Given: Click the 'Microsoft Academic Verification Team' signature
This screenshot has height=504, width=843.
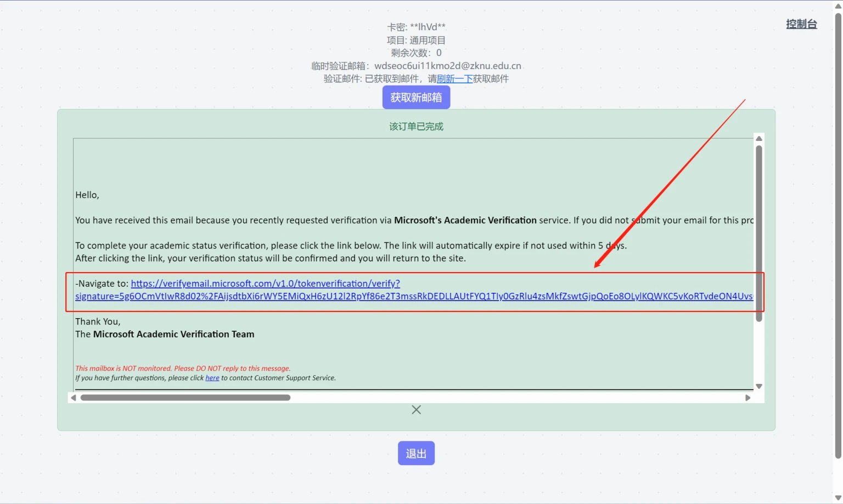Looking at the screenshot, I should pos(173,334).
